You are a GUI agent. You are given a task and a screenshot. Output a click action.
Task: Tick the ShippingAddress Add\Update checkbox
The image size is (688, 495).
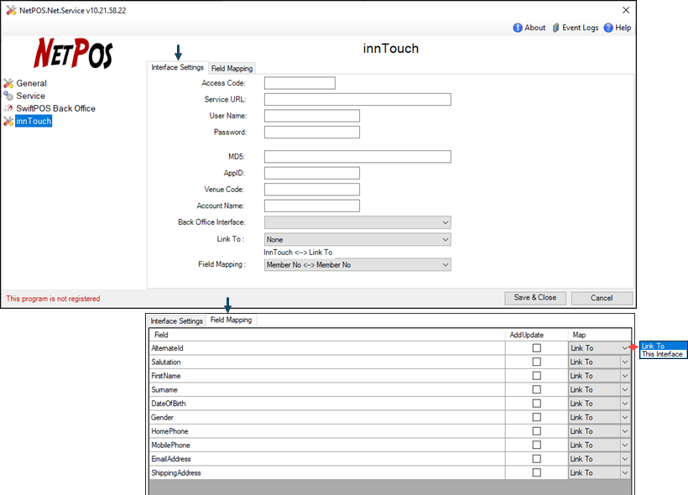[x=536, y=473]
